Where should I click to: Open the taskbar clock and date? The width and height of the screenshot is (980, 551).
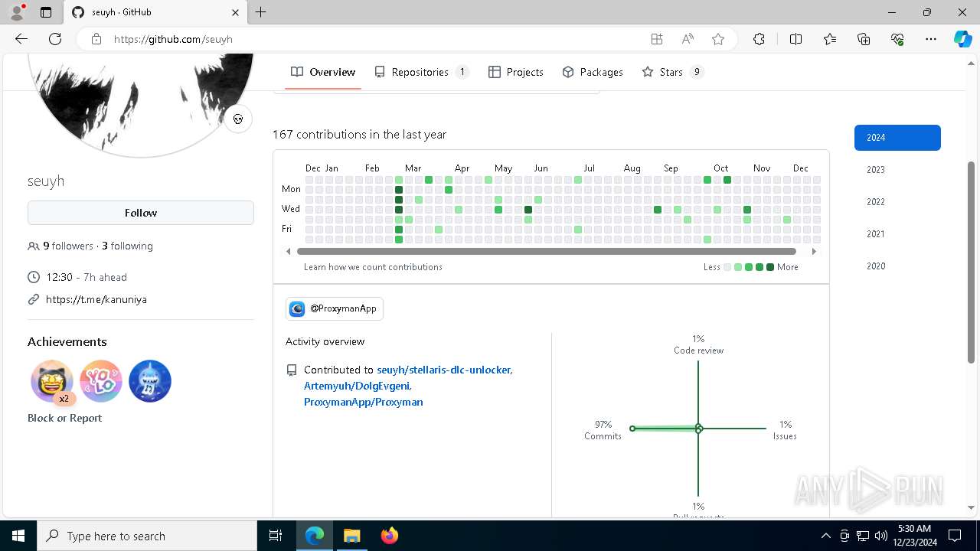pos(914,536)
